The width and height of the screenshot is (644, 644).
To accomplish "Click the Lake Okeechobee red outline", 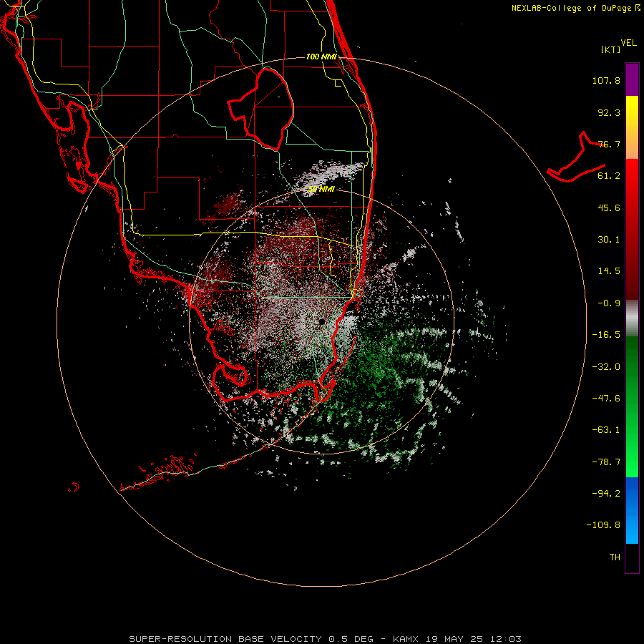I will [x=261, y=109].
